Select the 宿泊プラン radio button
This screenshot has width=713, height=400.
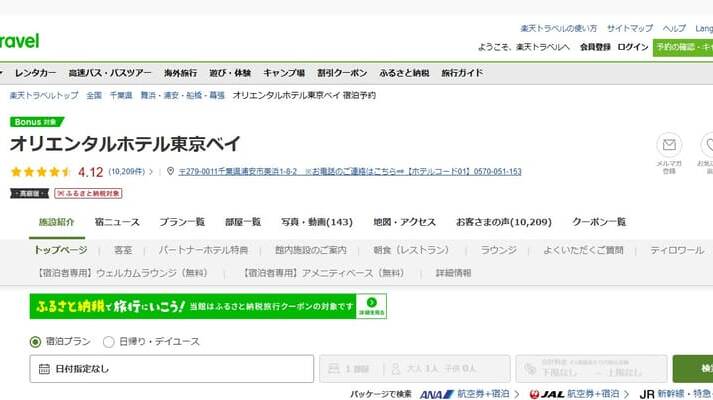tap(35, 342)
